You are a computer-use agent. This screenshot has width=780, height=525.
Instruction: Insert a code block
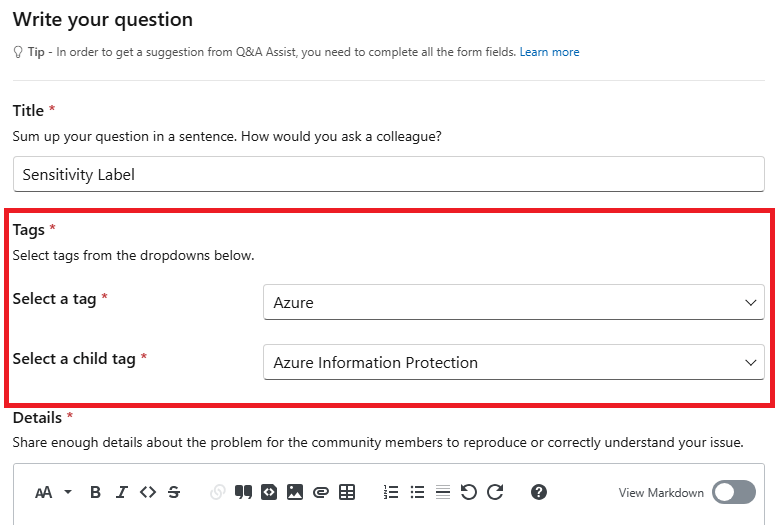[269, 492]
